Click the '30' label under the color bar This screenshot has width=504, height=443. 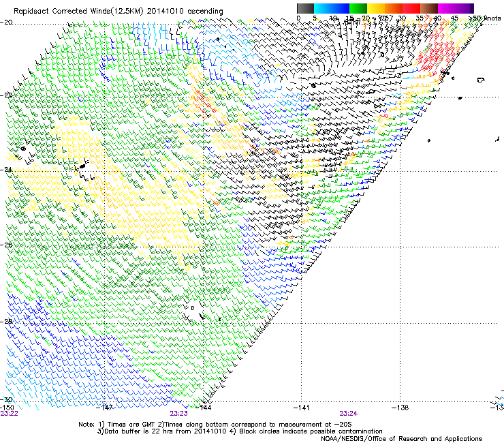point(402,18)
